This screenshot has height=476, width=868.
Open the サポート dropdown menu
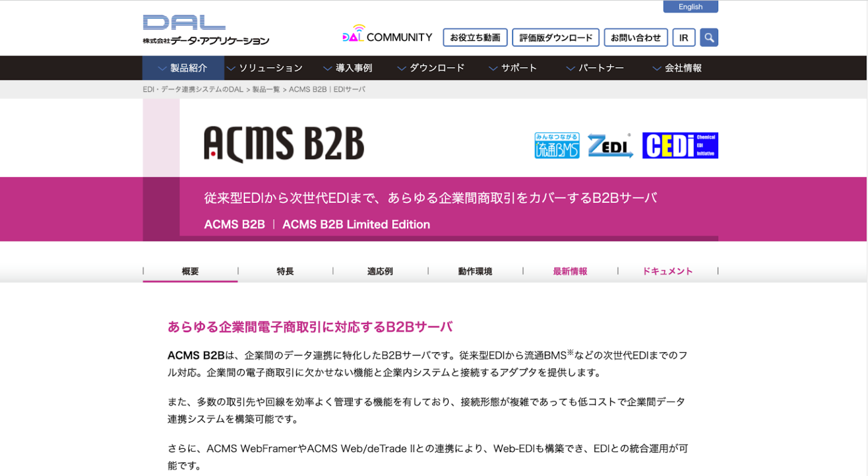tap(513, 68)
